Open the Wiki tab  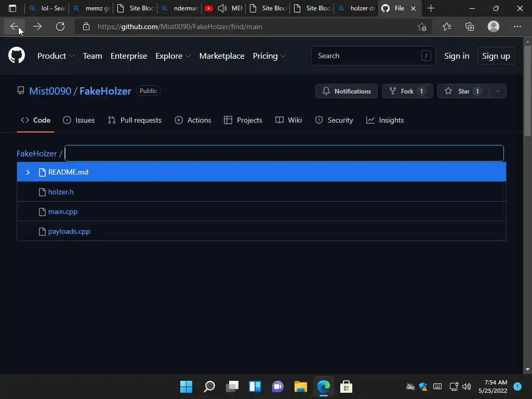(288, 120)
